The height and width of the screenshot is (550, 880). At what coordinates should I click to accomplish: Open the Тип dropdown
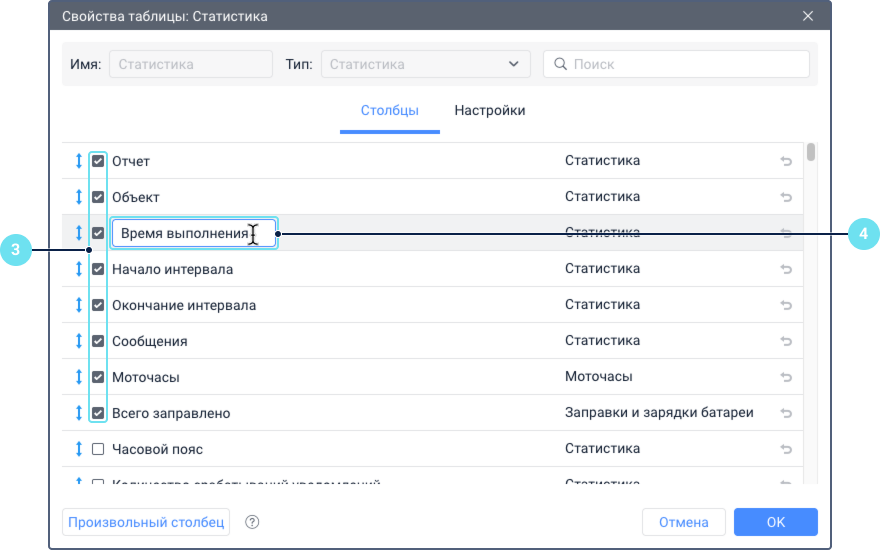(425, 64)
